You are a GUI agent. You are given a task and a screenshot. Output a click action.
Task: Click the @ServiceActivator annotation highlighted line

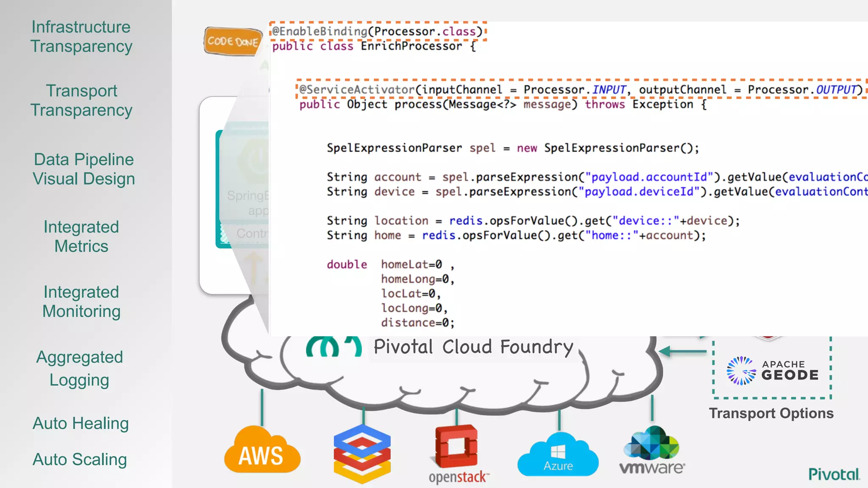click(x=581, y=89)
